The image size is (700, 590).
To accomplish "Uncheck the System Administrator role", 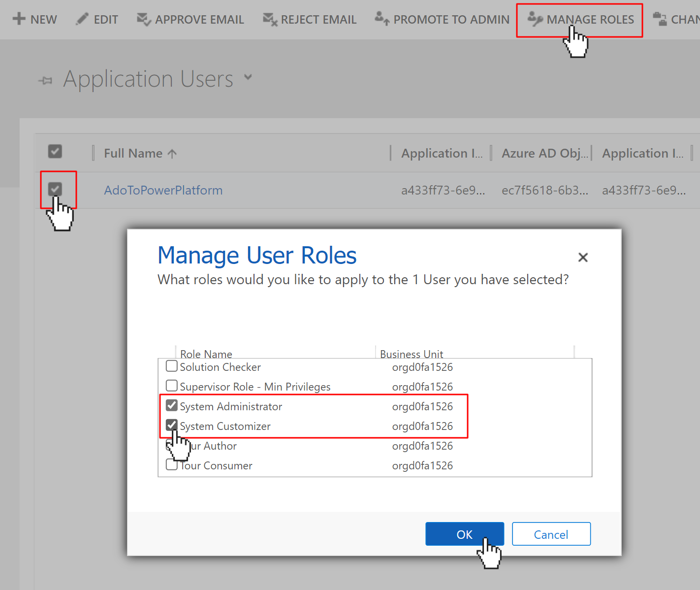I will [172, 405].
